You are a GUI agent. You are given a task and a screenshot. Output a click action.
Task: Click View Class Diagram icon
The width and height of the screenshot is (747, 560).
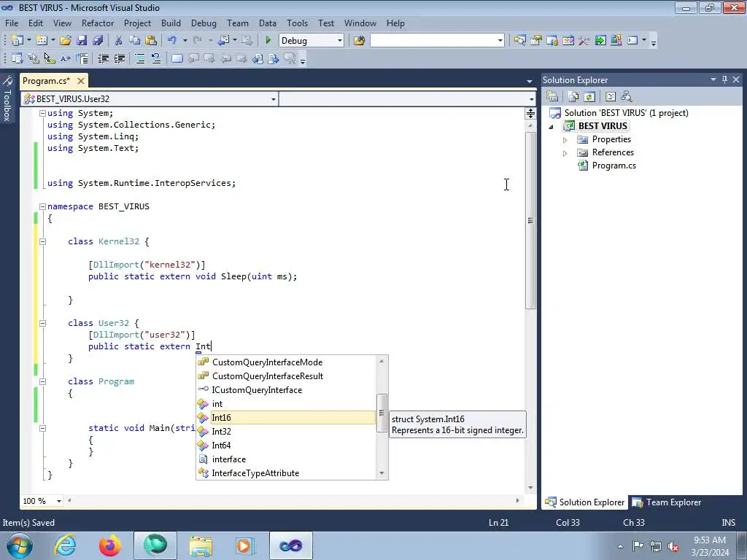(627, 97)
